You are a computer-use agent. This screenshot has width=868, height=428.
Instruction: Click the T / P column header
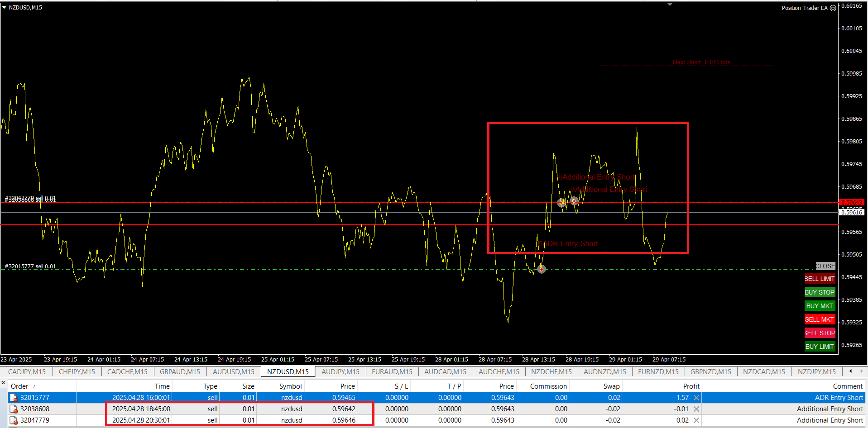[437, 386]
